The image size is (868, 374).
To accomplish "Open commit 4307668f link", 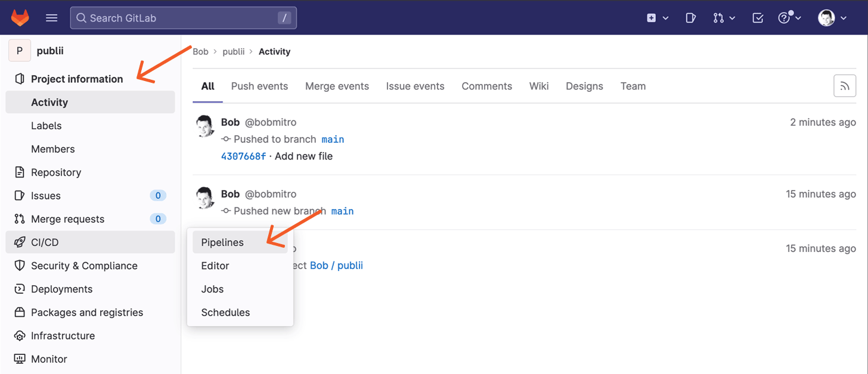I will [x=243, y=155].
